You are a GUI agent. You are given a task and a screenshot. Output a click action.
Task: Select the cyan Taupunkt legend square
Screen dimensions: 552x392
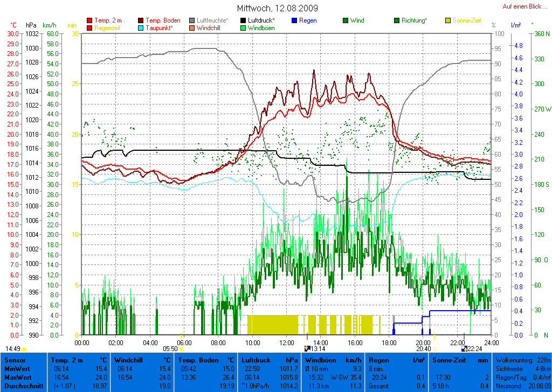(x=141, y=28)
